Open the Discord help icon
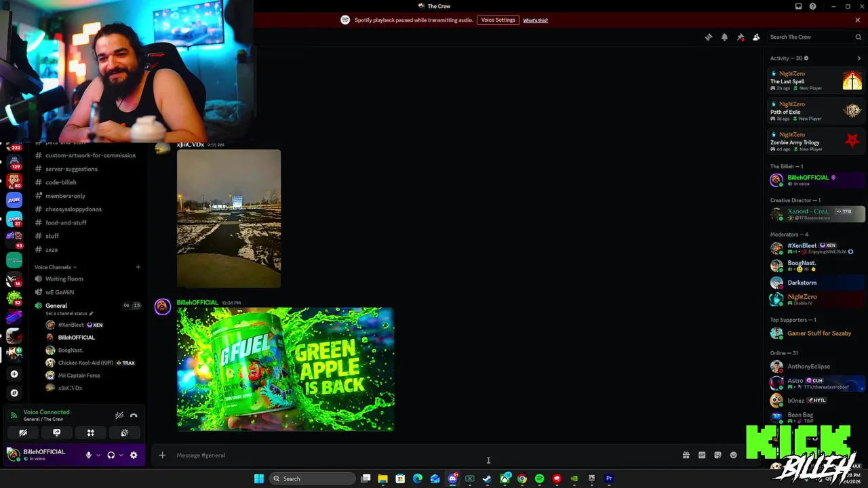868x488 pixels. 813,6
